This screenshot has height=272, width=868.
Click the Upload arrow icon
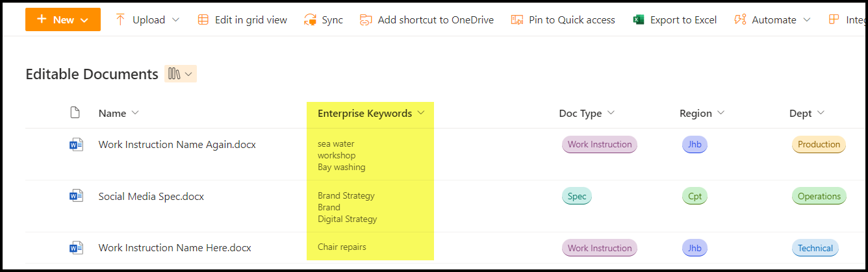click(120, 19)
